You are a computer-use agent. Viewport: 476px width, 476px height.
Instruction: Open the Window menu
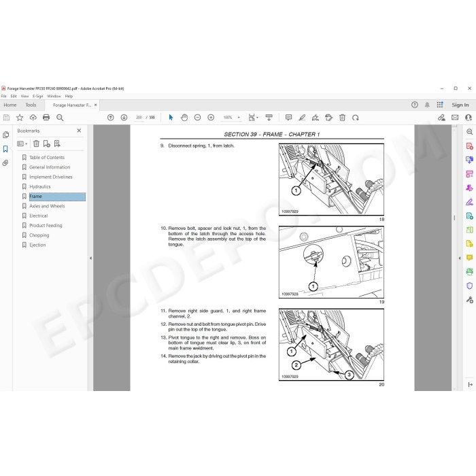click(54, 97)
